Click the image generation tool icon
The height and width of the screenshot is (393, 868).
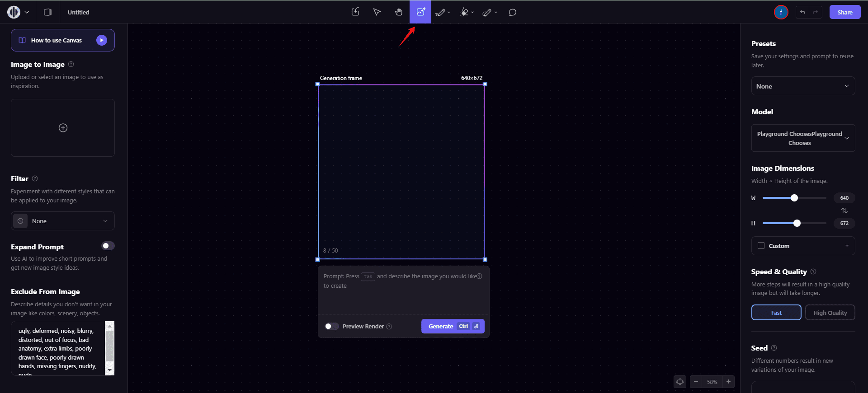click(420, 12)
